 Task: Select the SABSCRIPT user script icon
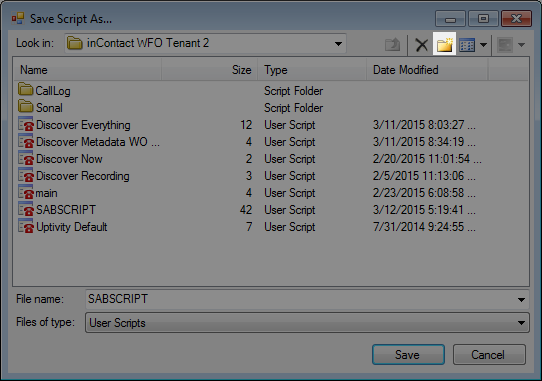26,210
